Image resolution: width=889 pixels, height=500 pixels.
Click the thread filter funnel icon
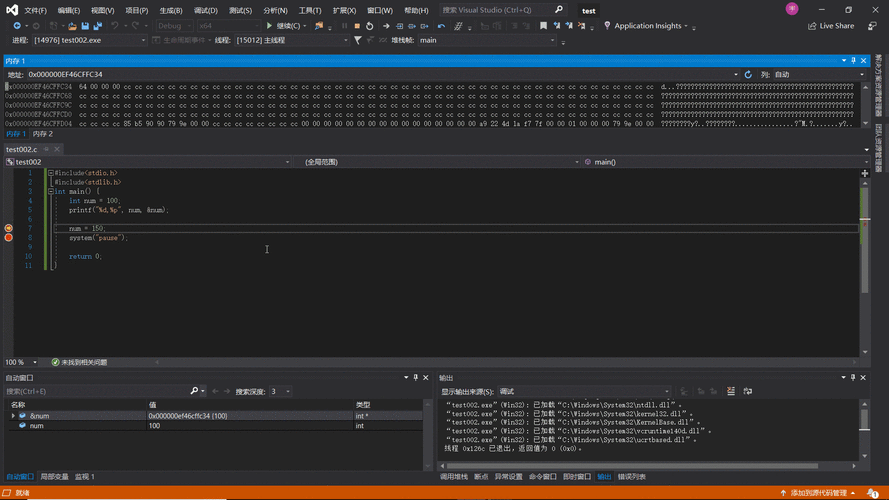point(358,40)
